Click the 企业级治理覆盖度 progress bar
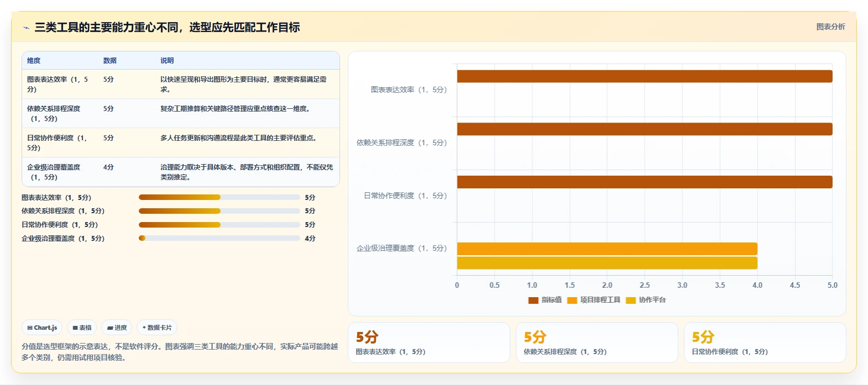 point(219,239)
